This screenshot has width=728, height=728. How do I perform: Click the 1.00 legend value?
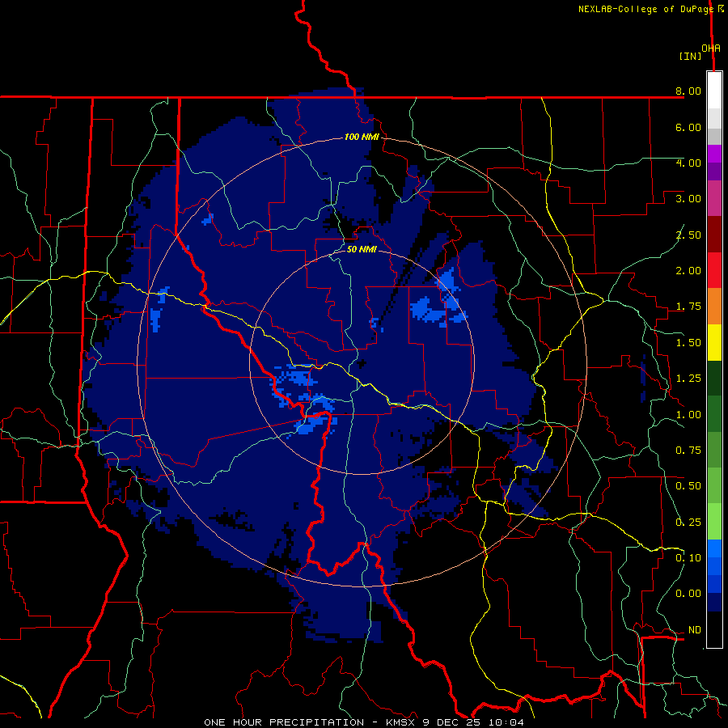688,415
